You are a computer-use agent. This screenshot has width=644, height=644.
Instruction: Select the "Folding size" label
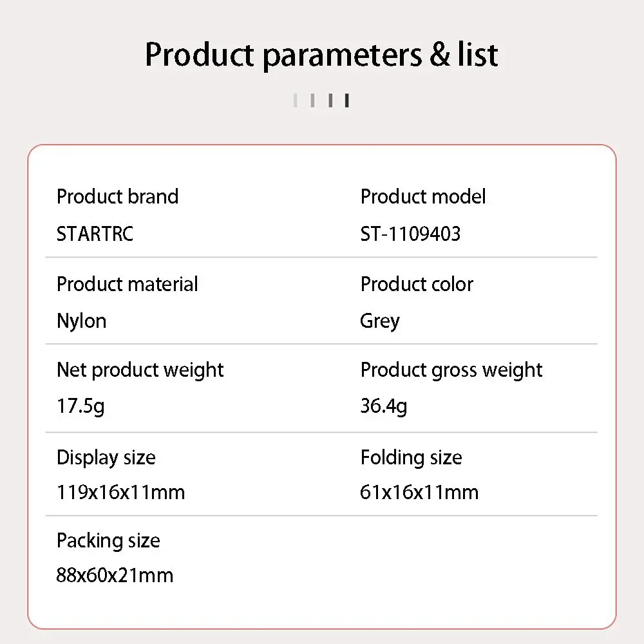click(x=411, y=457)
